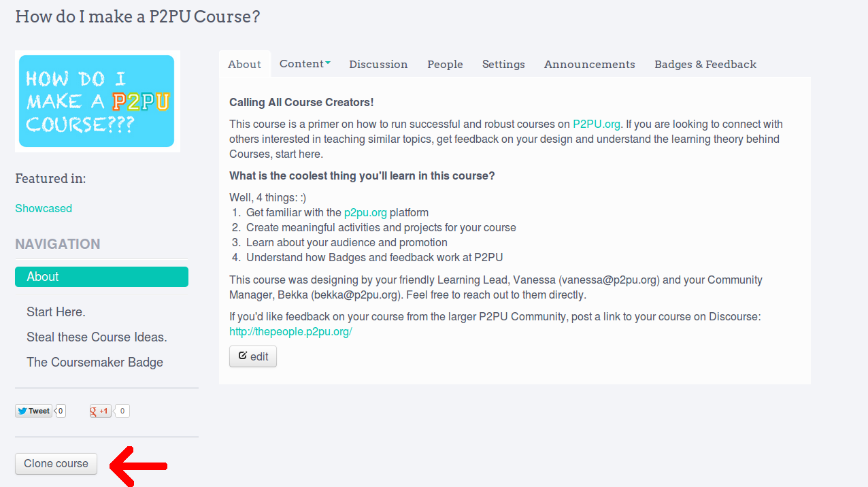Open the Showcased link
Image resolution: width=868 pixels, height=487 pixels.
44,208
